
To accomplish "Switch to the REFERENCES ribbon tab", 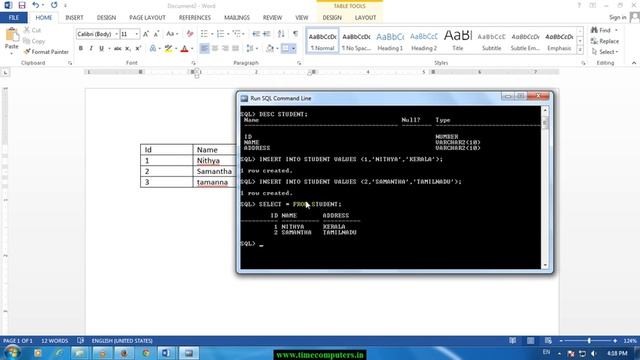I will [195, 18].
